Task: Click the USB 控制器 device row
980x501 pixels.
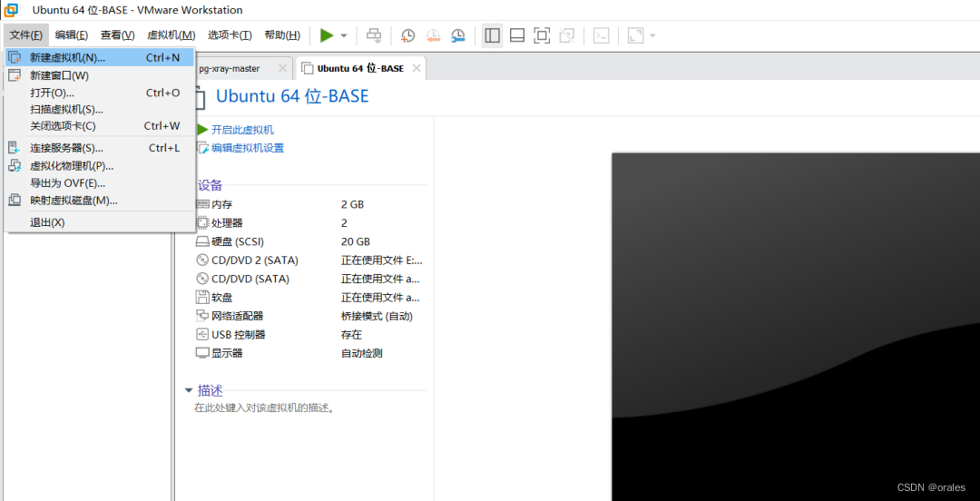Action: coord(310,335)
